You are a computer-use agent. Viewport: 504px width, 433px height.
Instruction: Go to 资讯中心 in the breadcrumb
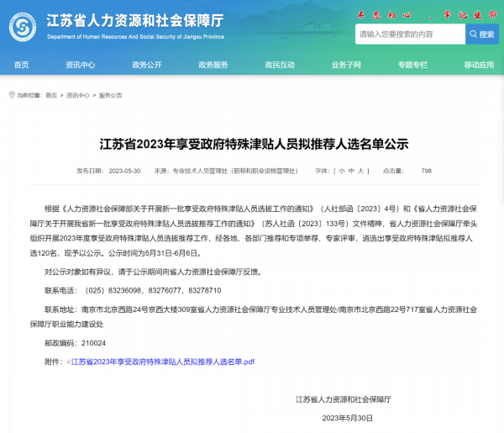click(x=78, y=95)
